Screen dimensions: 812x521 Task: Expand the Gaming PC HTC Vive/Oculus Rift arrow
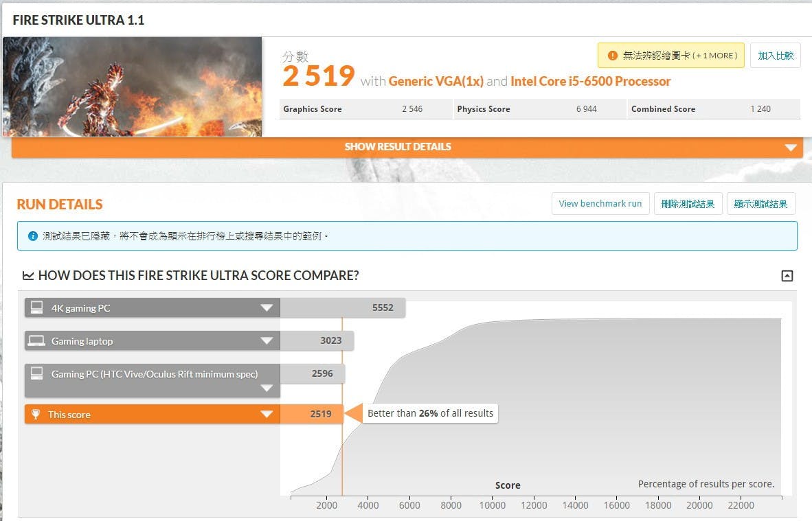pyautogui.click(x=267, y=388)
